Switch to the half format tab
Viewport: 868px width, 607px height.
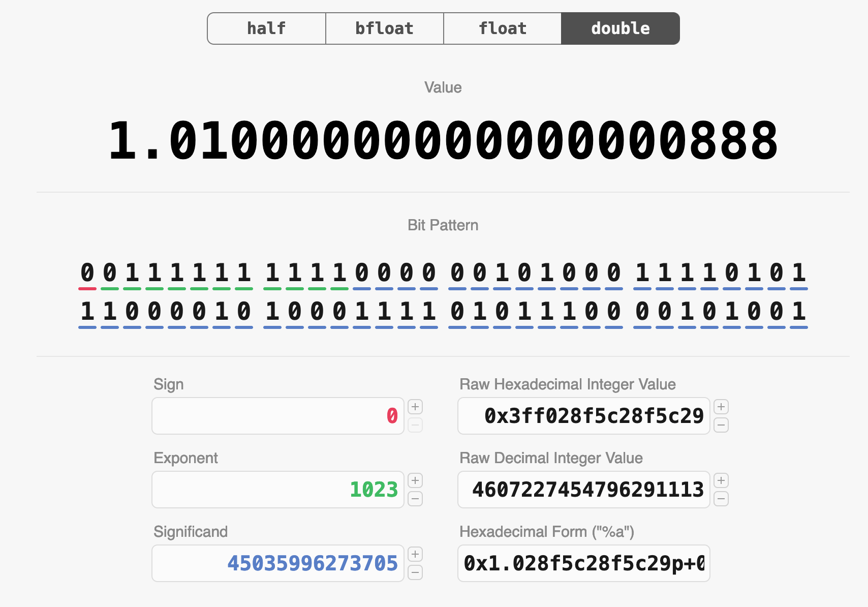click(x=266, y=28)
